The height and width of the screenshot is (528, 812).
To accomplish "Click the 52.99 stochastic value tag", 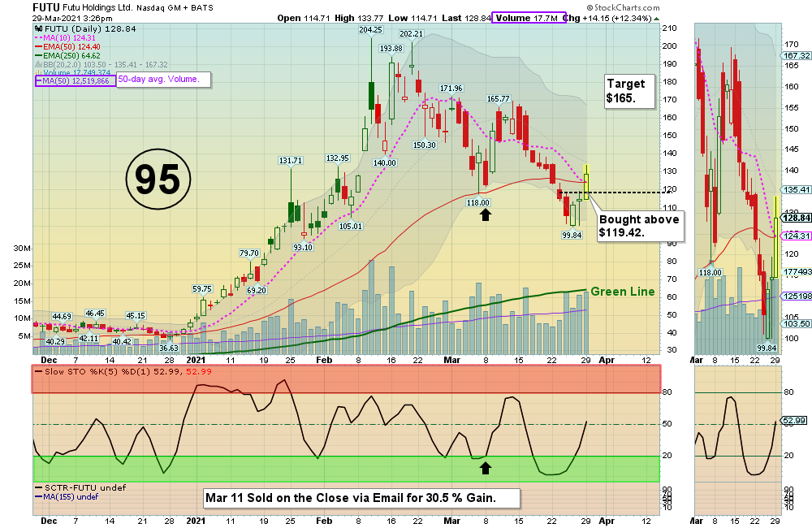I will point(796,420).
